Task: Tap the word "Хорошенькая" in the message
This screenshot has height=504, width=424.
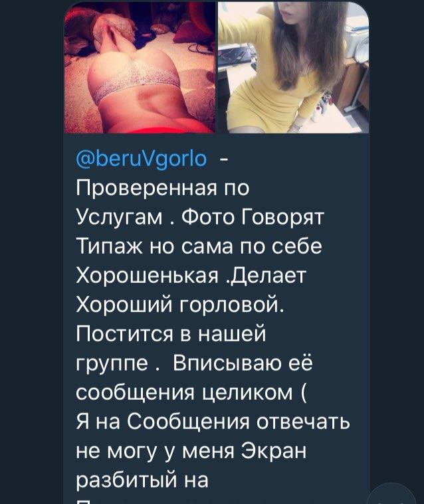Action: point(147,276)
